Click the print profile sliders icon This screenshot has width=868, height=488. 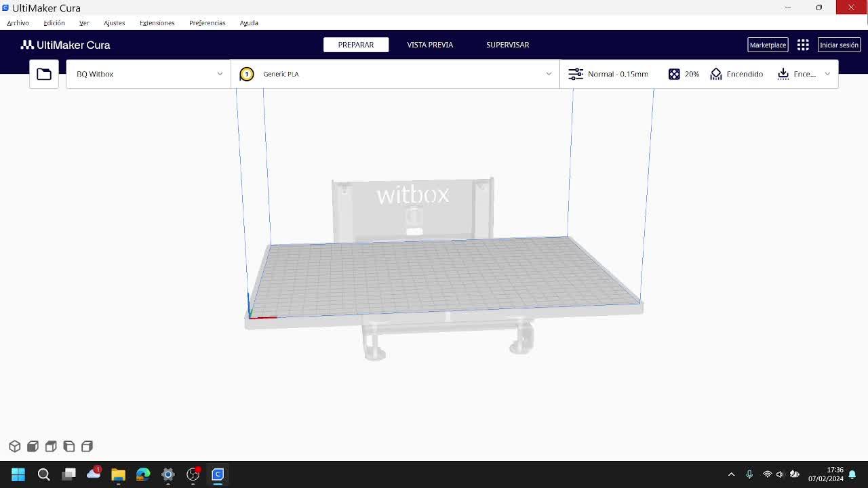(x=576, y=74)
